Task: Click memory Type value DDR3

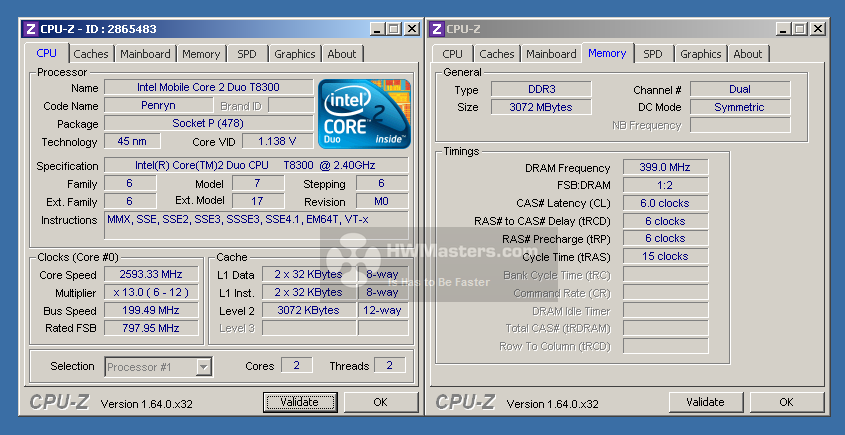Action: [541, 89]
